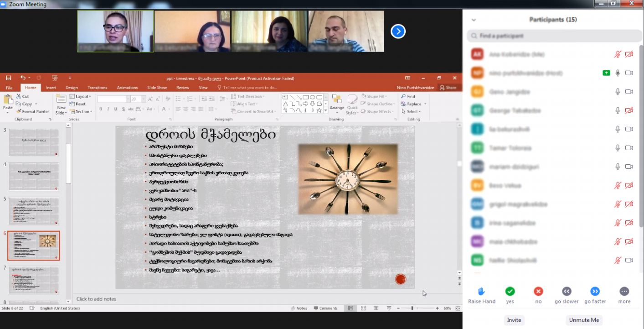Click the zoom in plus button
This screenshot has width=644, height=329.
point(437,308)
